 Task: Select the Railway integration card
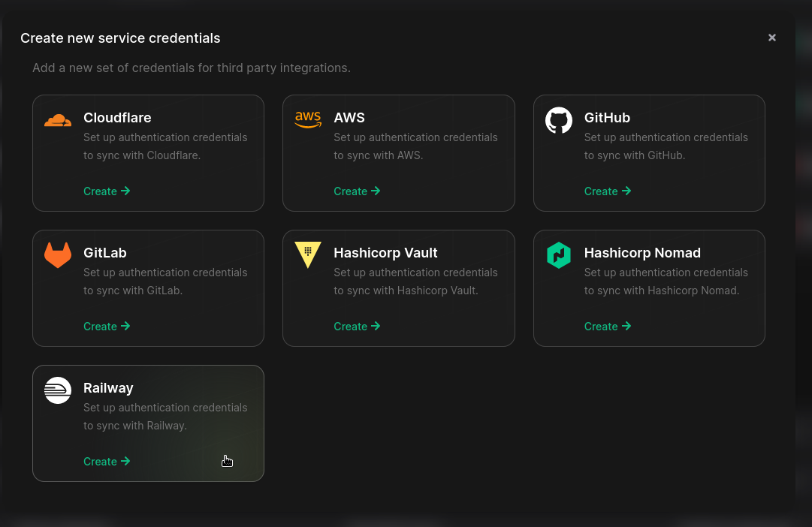click(x=148, y=423)
